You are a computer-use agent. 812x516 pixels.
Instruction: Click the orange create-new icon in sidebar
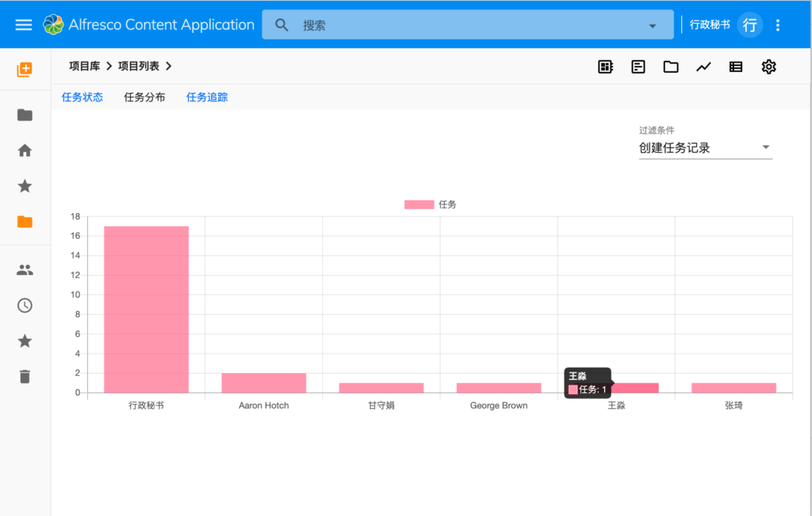coord(25,69)
